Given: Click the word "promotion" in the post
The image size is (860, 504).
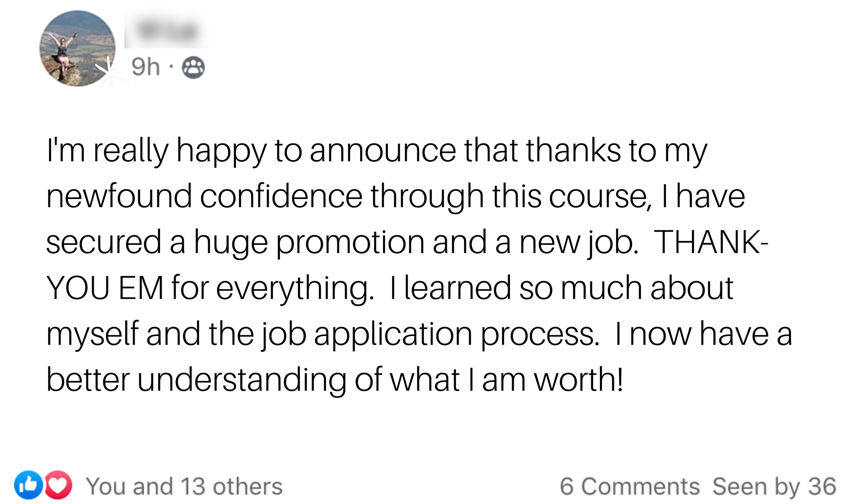Looking at the screenshot, I should coord(350,242).
